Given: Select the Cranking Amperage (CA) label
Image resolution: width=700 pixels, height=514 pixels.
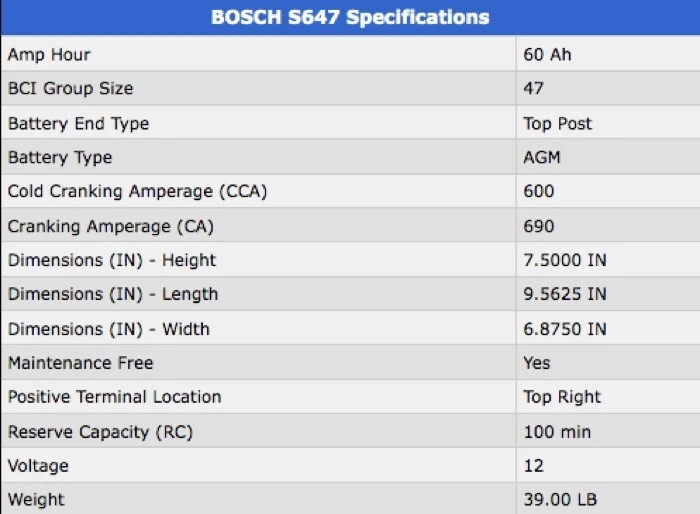Looking at the screenshot, I should [x=110, y=226].
